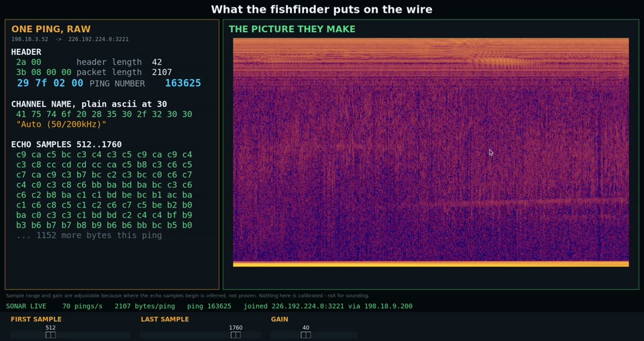
Task: Click the source-to-destination address line under ONE PING, RAW
Action: point(70,40)
